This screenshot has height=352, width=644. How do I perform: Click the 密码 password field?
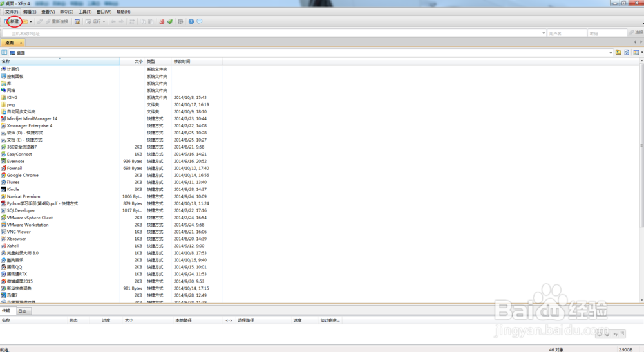point(607,33)
